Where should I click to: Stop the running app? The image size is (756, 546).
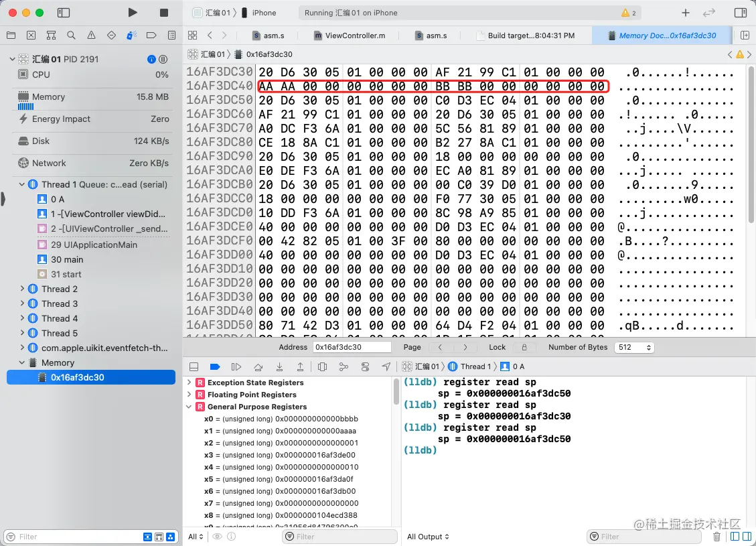pyautogui.click(x=164, y=13)
